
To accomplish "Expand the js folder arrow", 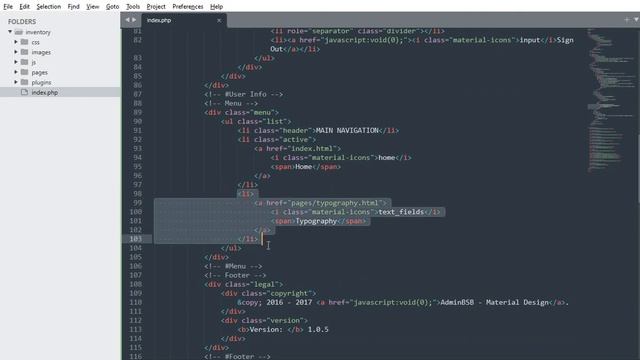I will 16,62.
